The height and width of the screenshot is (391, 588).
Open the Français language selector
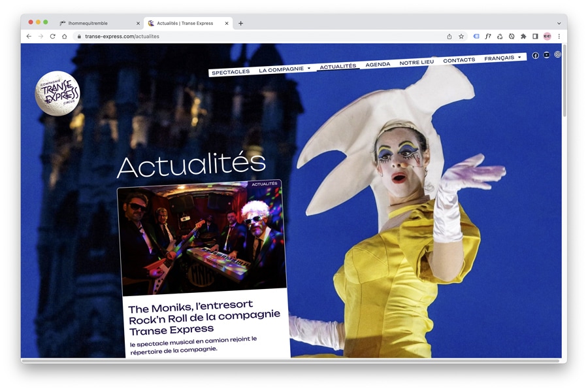click(502, 58)
